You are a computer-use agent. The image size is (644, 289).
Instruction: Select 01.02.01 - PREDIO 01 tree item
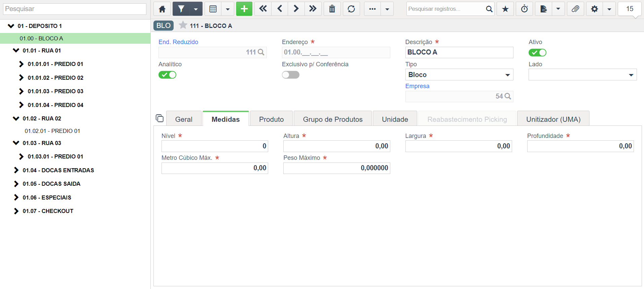pyautogui.click(x=52, y=131)
